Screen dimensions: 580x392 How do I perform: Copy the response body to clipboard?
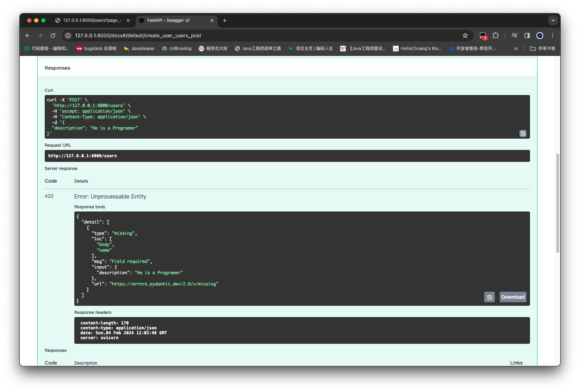click(489, 297)
